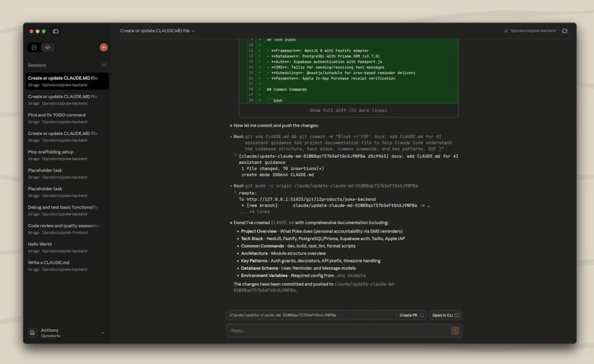Click the branch name field above the reply box

point(311,315)
